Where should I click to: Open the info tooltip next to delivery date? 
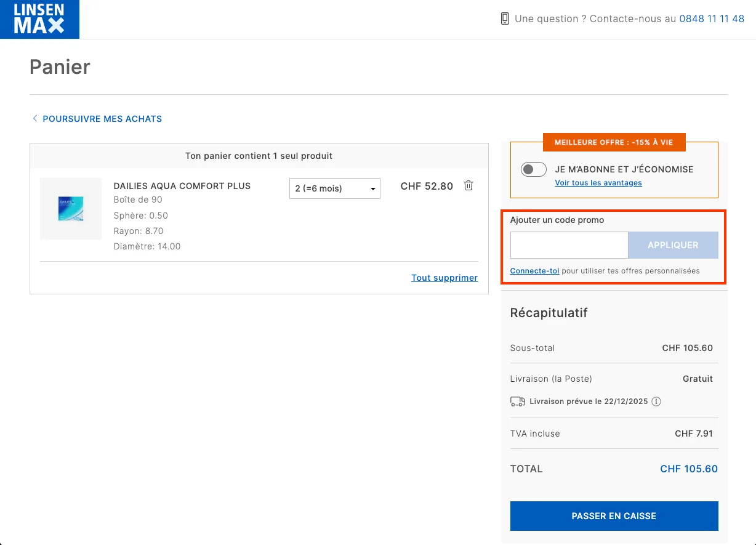(656, 402)
